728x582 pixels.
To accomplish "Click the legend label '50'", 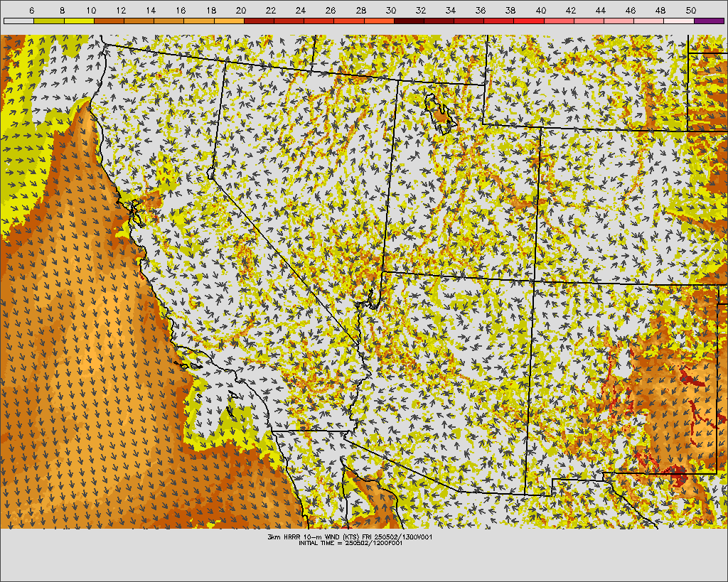I will 691,10.
